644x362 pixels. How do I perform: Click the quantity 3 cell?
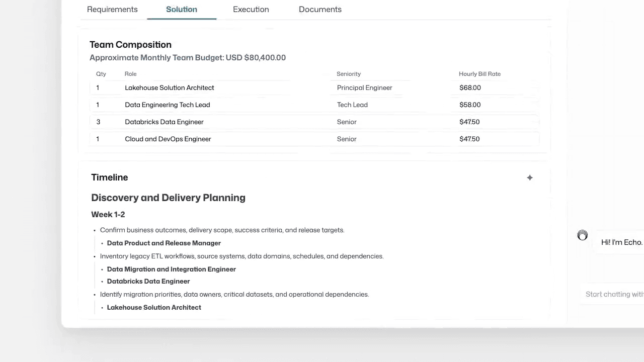(x=98, y=122)
